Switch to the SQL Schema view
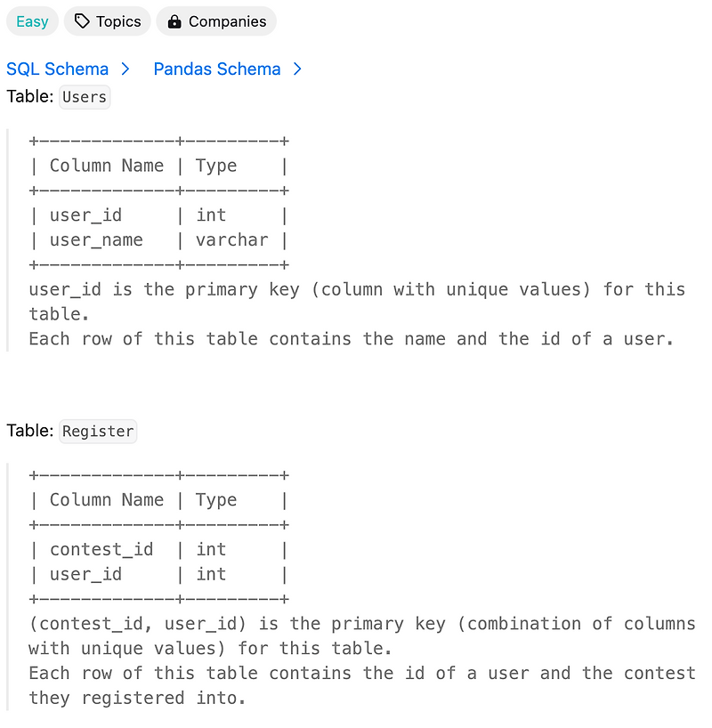The height and width of the screenshot is (728, 712). tap(57, 69)
